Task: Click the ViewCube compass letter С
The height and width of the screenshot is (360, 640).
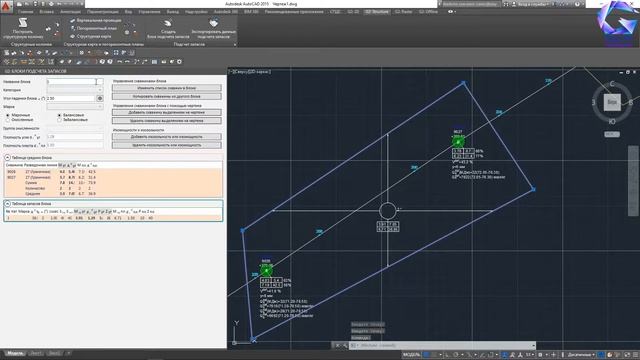Action: point(611,84)
